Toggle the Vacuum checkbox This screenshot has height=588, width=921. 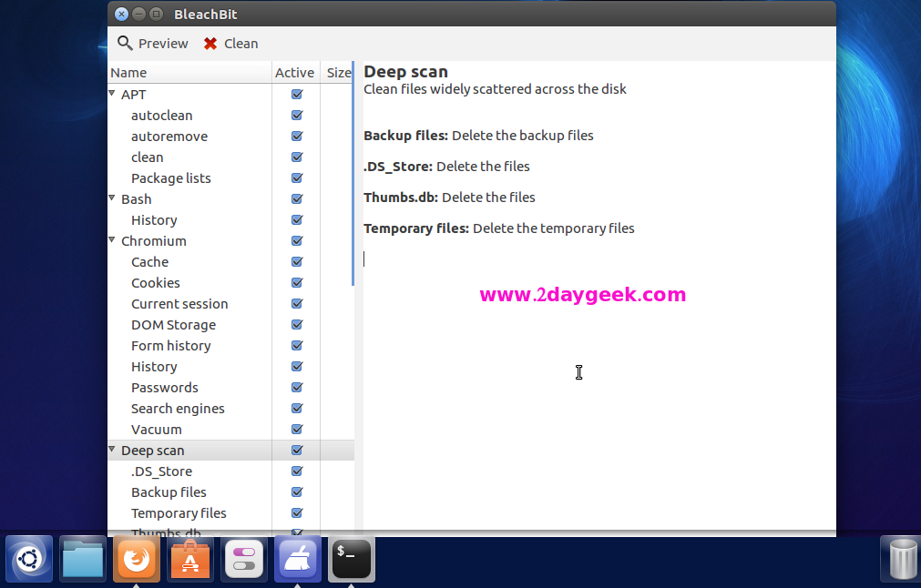tap(297, 430)
